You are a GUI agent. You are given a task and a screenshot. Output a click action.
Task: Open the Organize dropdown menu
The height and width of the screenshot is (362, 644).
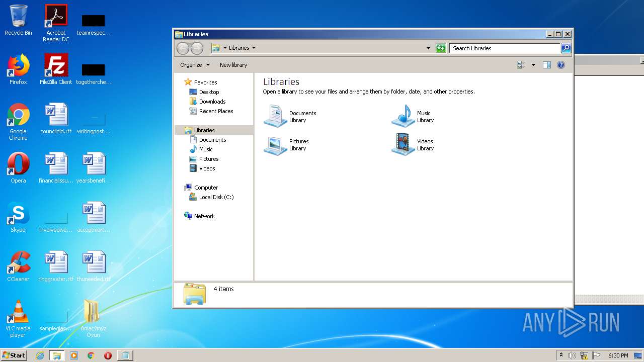coord(195,65)
